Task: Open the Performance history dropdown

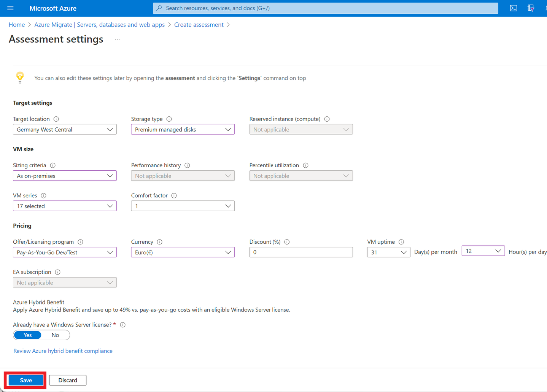Action: [x=183, y=176]
